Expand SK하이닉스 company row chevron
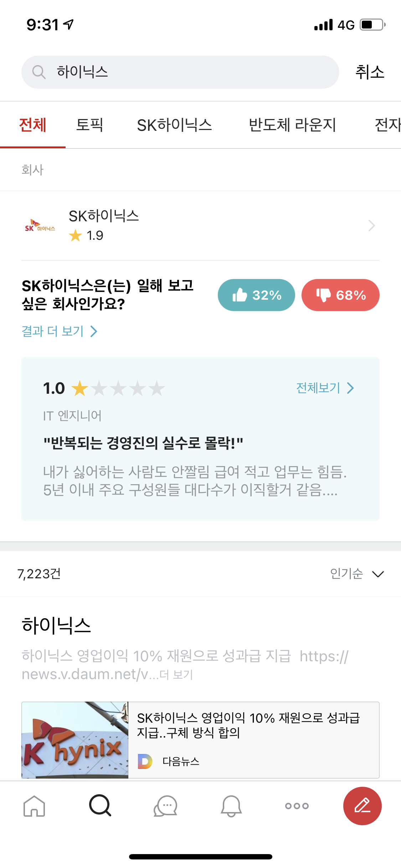Screen dimensions: 401x868 coord(371,226)
